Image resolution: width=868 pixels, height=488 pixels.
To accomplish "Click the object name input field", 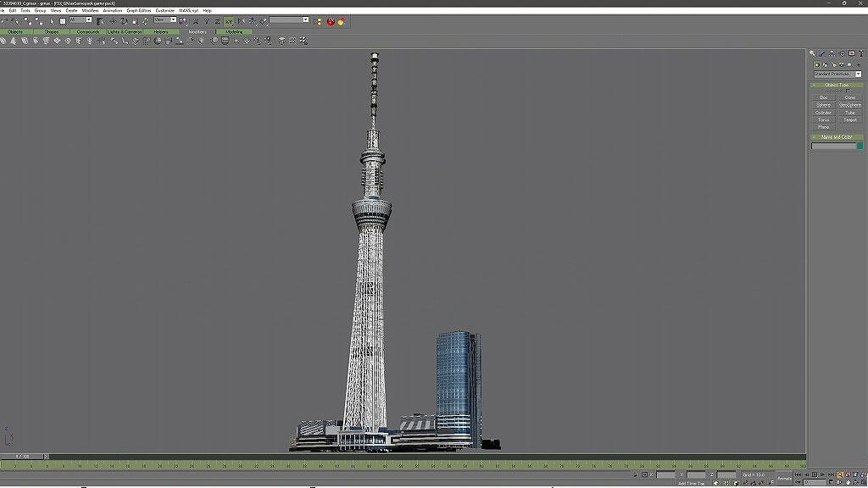I will [834, 146].
